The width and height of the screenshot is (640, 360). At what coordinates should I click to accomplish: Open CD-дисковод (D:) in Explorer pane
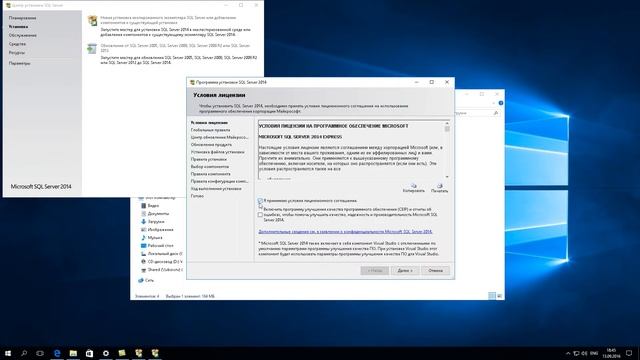point(161,262)
